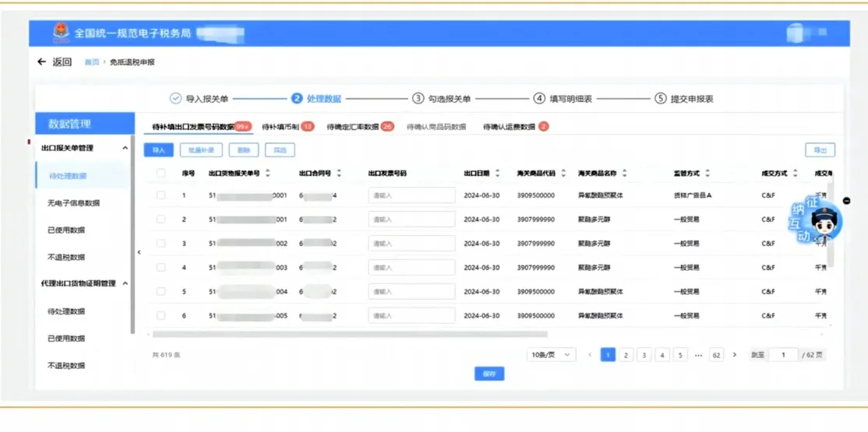Click the blue 保存 button
The width and height of the screenshot is (868, 432).
489,374
